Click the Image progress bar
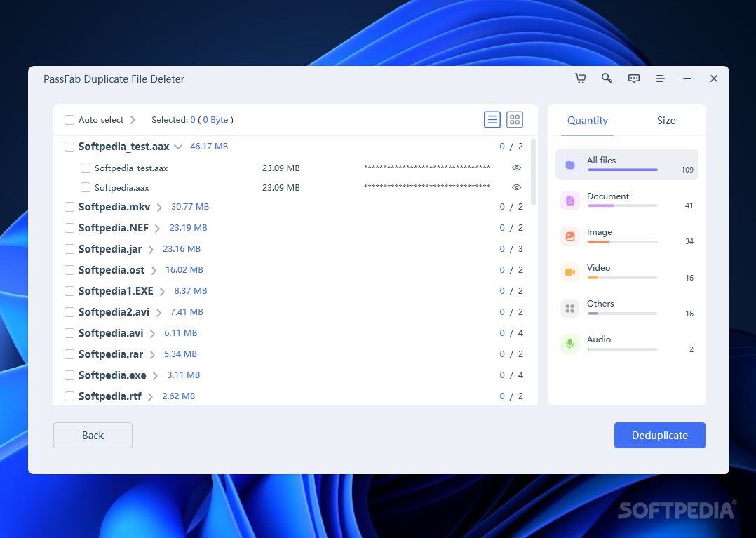Image resolution: width=756 pixels, height=538 pixels. 623,241
